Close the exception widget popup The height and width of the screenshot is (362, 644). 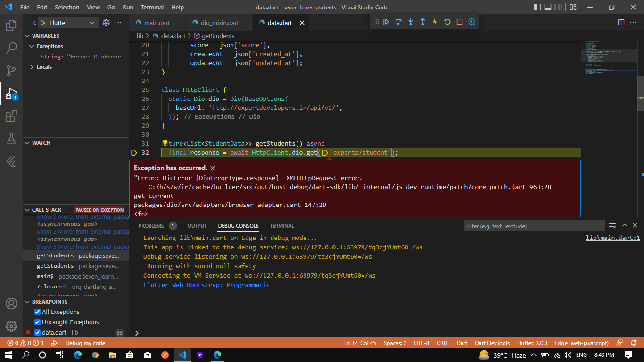pyautogui.click(x=213, y=168)
